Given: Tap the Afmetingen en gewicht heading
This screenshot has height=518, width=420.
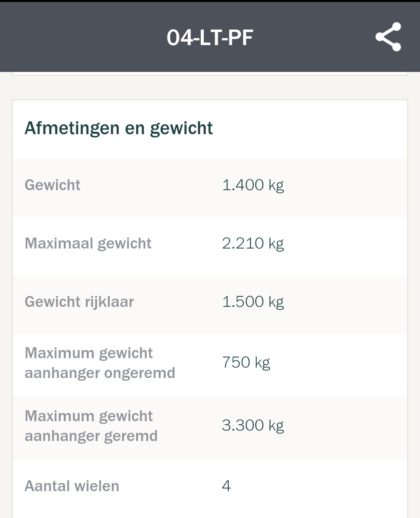Looking at the screenshot, I should (119, 128).
